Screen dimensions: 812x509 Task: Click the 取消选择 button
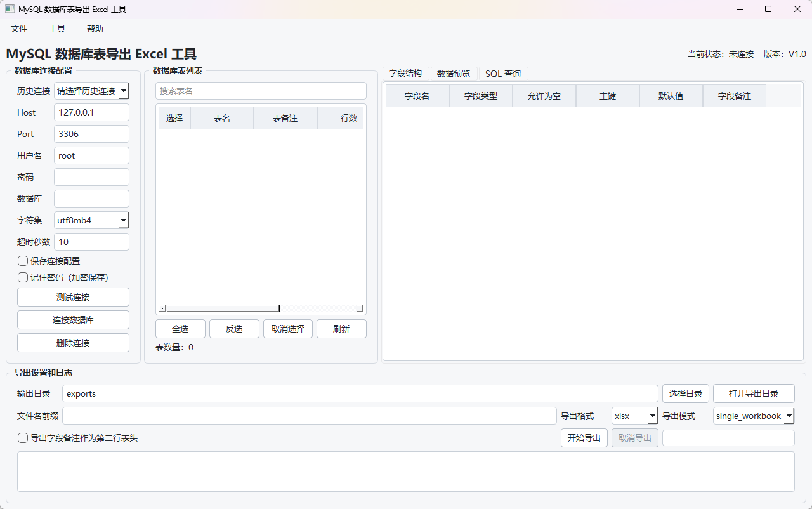point(288,329)
